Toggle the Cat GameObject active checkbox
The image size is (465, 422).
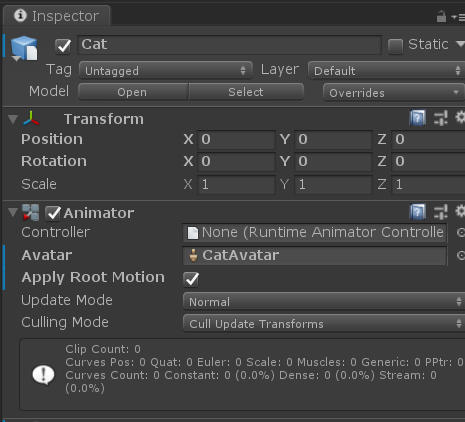(x=63, y=46)
